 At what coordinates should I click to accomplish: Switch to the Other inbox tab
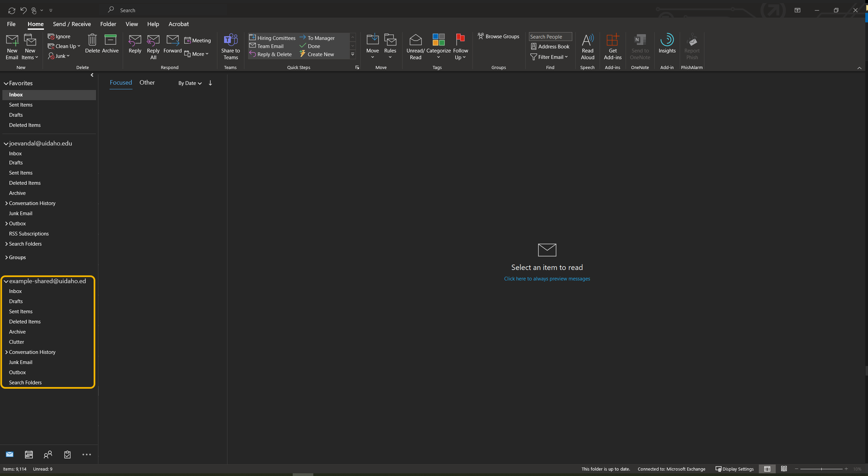pyautogui.click(x=147, y=82)
